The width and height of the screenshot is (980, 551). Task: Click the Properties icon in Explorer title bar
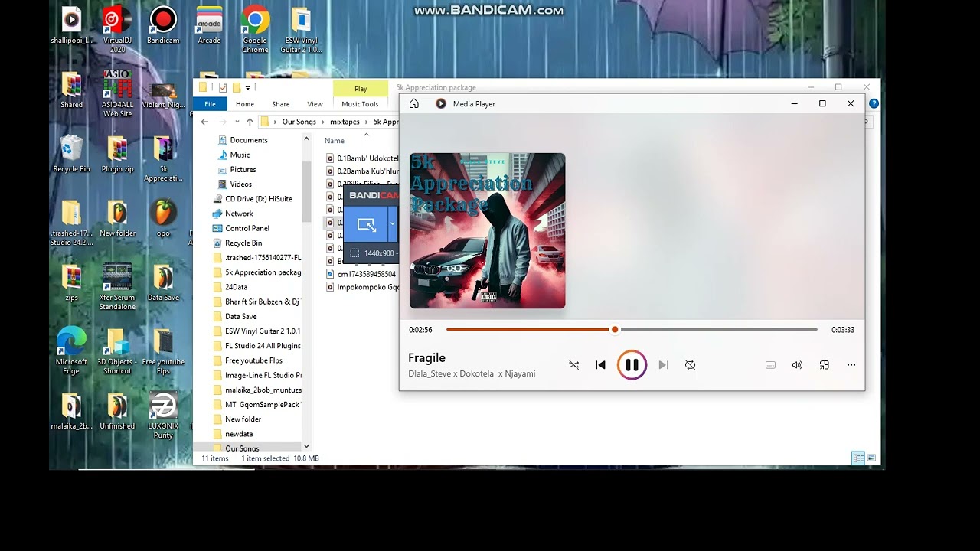pyautogui.click(x=223, y=87)
